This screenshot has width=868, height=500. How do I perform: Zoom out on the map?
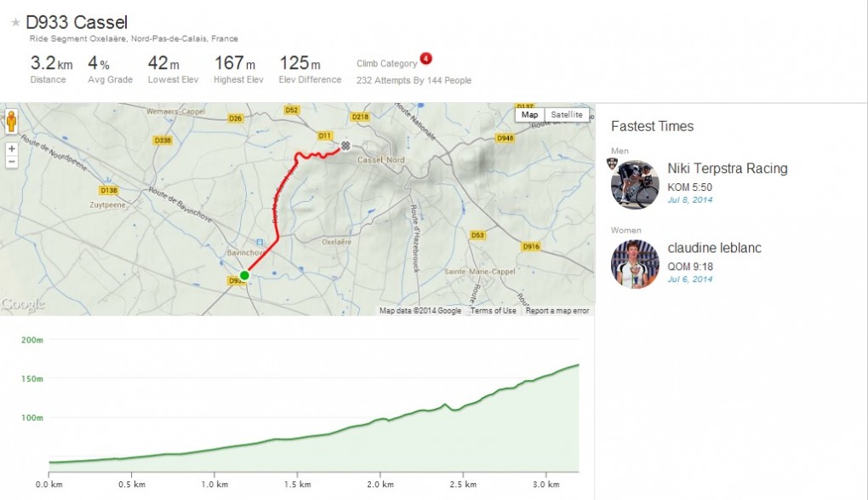point(12,161)
